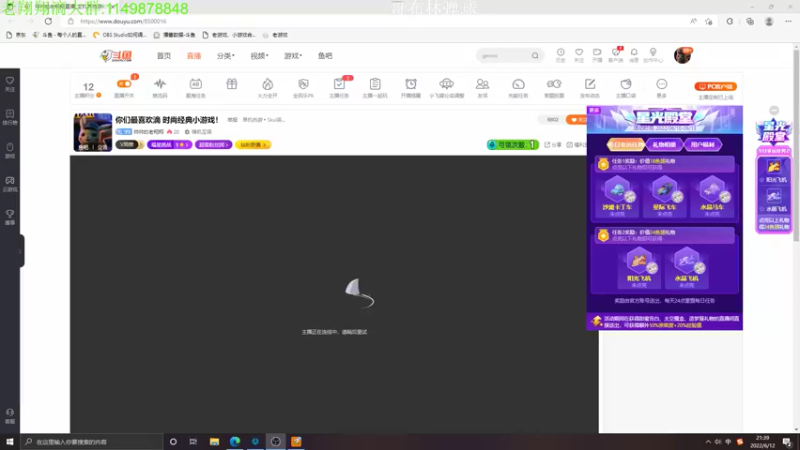Expand the 分类 category dropdown
This screenshot has width=800, height=450.
click(x=226, y=56)
